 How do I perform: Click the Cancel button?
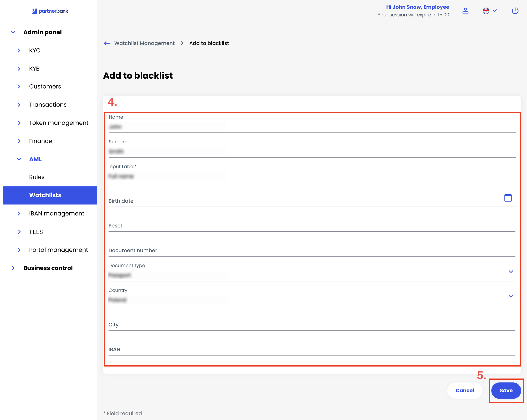coord(465,390)
